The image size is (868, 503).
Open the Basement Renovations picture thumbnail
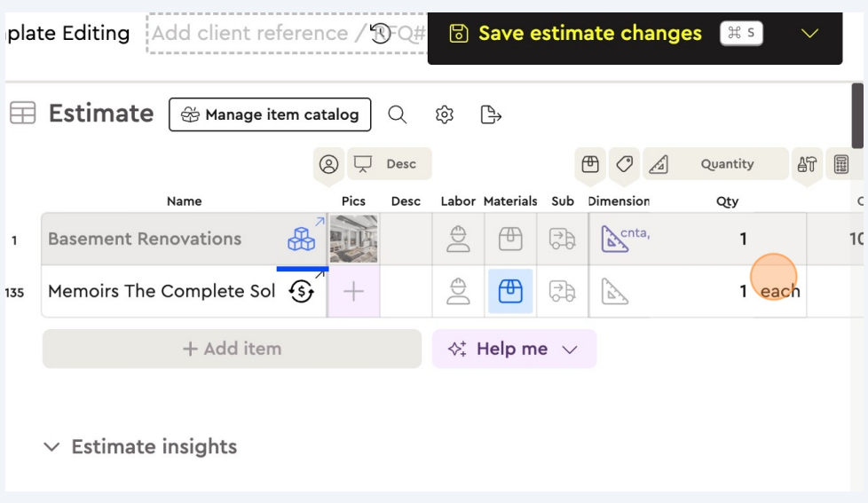click(x=353, y=239)
